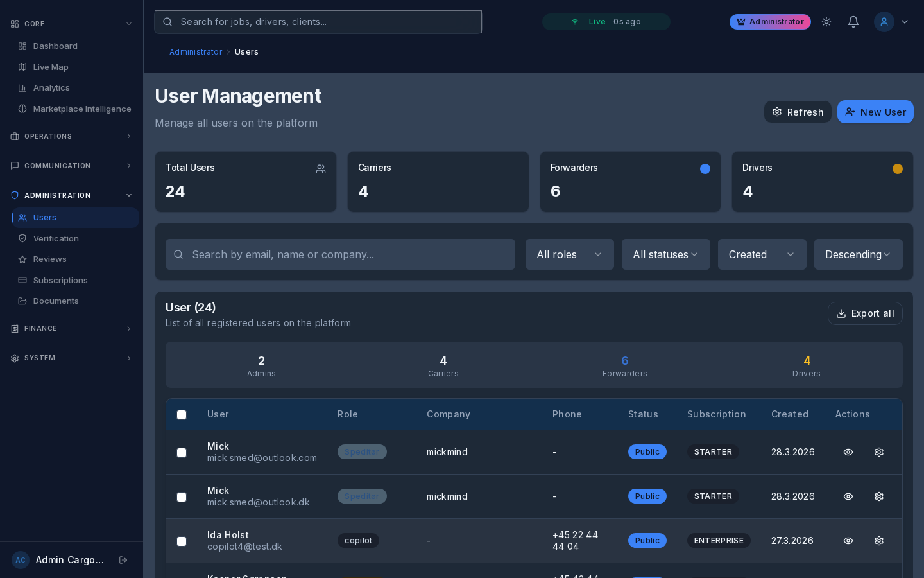Click the user profile avatar icon
The height and width of the screenshot is (578, 924).
(x=884, y=22)
